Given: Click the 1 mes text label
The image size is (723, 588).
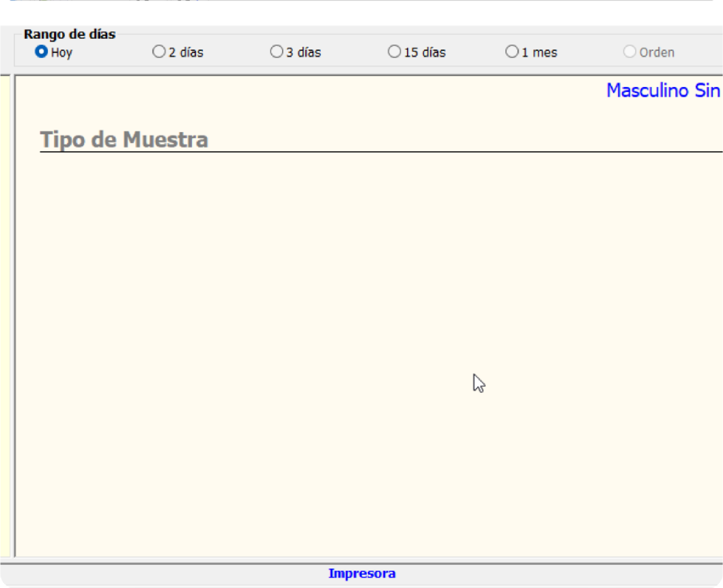Looking at the screenshot, I should coord(540,52).
